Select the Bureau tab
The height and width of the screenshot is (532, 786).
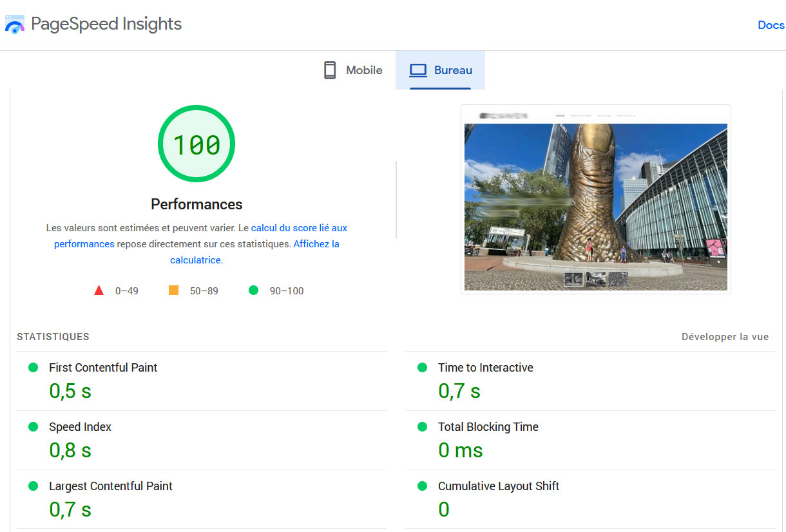click(441, 70)
